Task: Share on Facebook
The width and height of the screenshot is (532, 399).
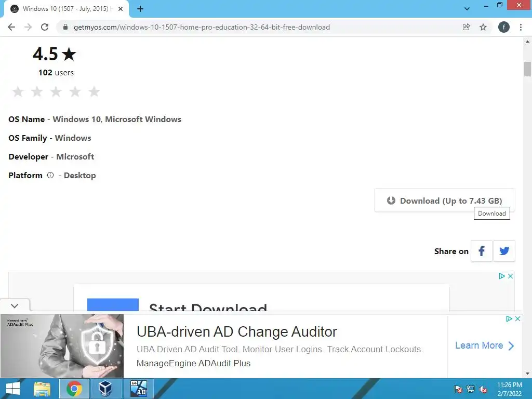Action: 482,251
